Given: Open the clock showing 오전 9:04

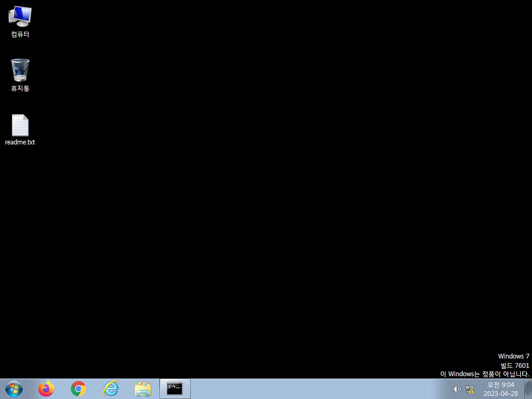Looking at the screenshot, I should (x=501, y=385).
